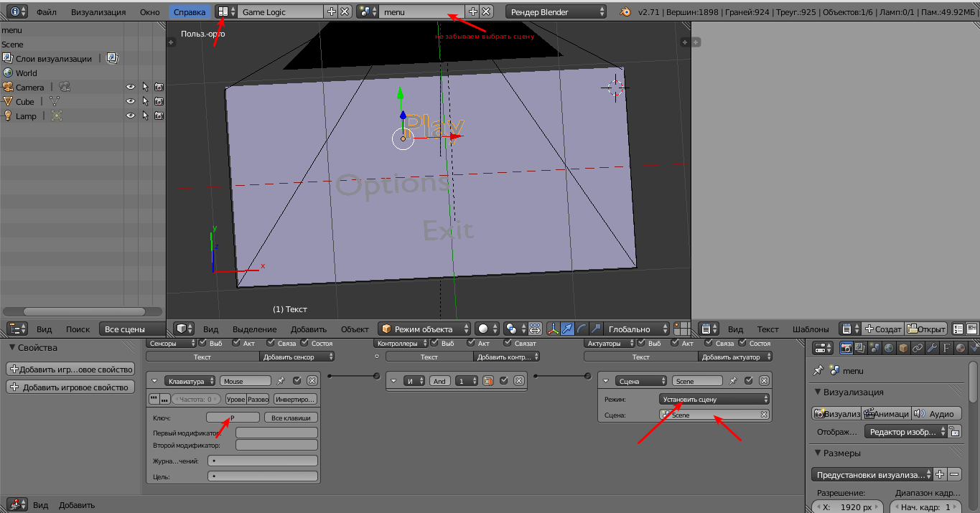Image resolution: width=980 pixels, height=513 pixels.
Task: Pin the Клавиатура sensor
Action: [x=281, y=381]
